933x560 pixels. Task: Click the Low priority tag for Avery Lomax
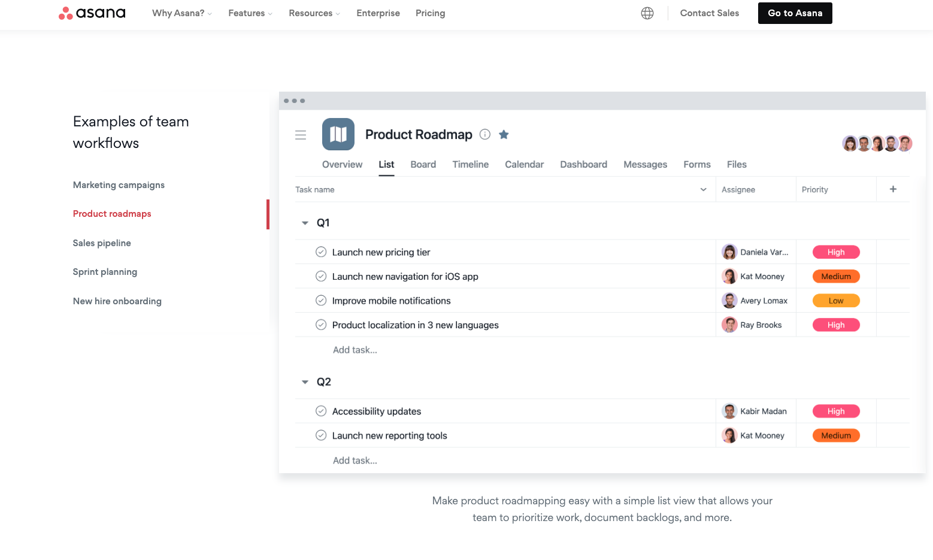836,301
